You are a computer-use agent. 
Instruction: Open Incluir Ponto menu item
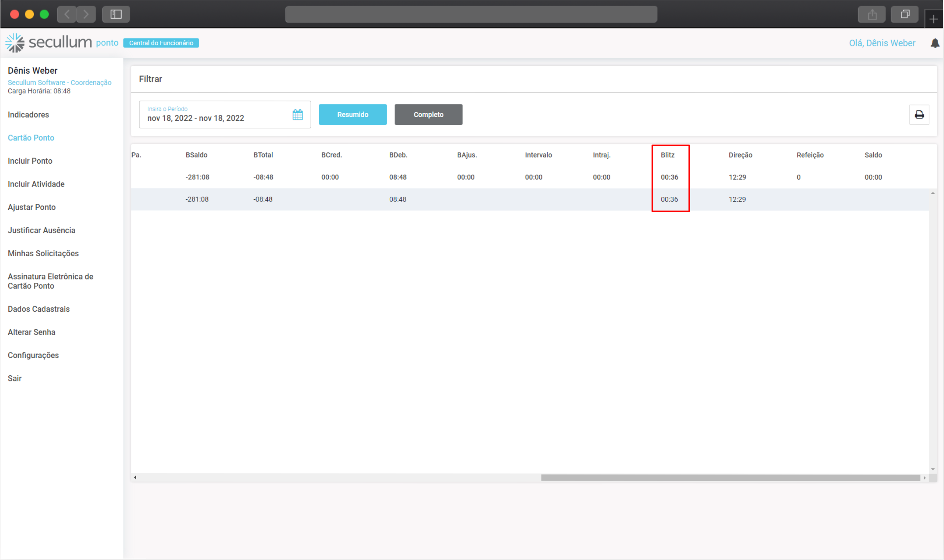[x=30, y=161]
